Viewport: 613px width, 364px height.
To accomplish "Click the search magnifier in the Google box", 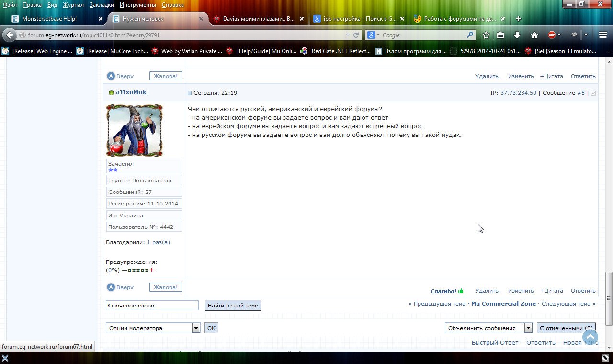I will [x=470, y=35].
